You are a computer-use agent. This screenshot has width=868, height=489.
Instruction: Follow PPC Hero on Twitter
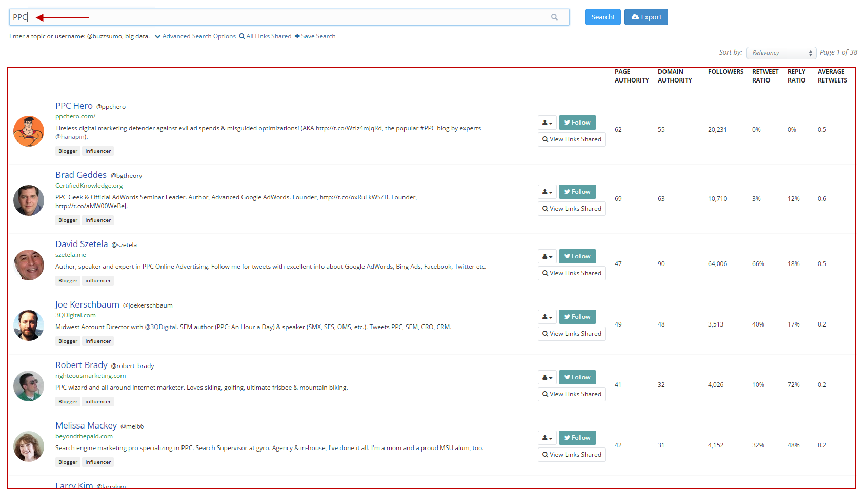point(577,123)
